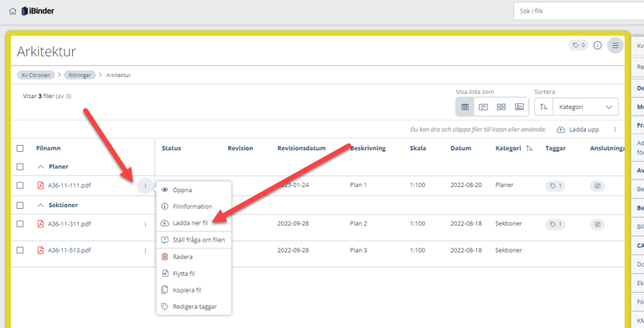Open three-dot menu for A36-11-311.pdf

(145, 225)
